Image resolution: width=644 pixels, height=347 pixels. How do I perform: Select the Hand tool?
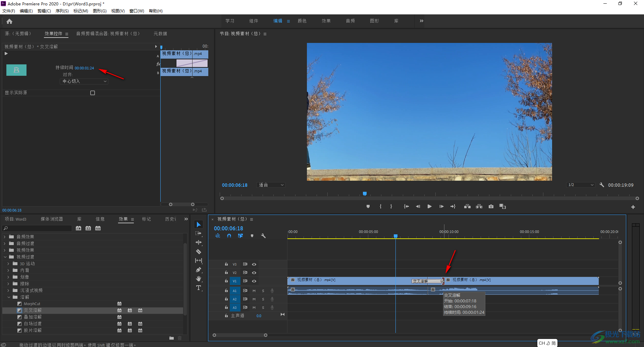(x=199, y=279)
